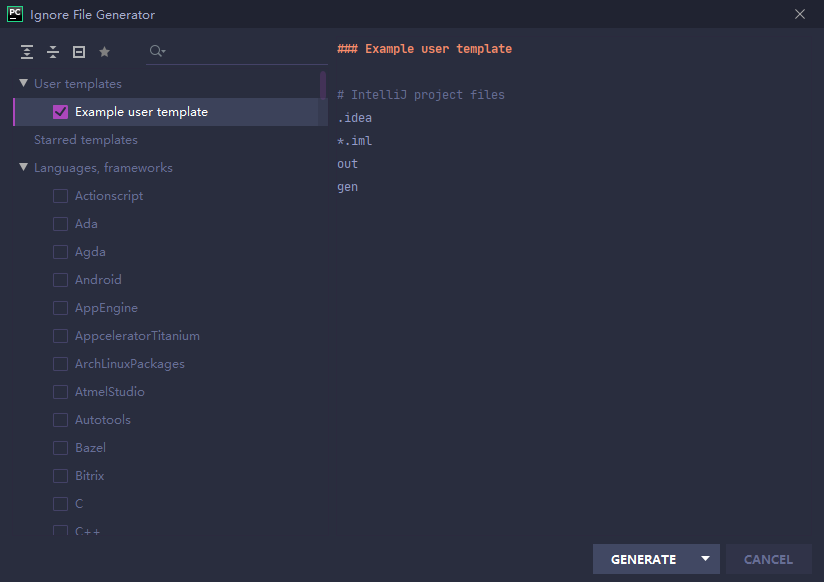Select the Example user template row text
The width and height of the screenshot is (824, 582).
141,112
